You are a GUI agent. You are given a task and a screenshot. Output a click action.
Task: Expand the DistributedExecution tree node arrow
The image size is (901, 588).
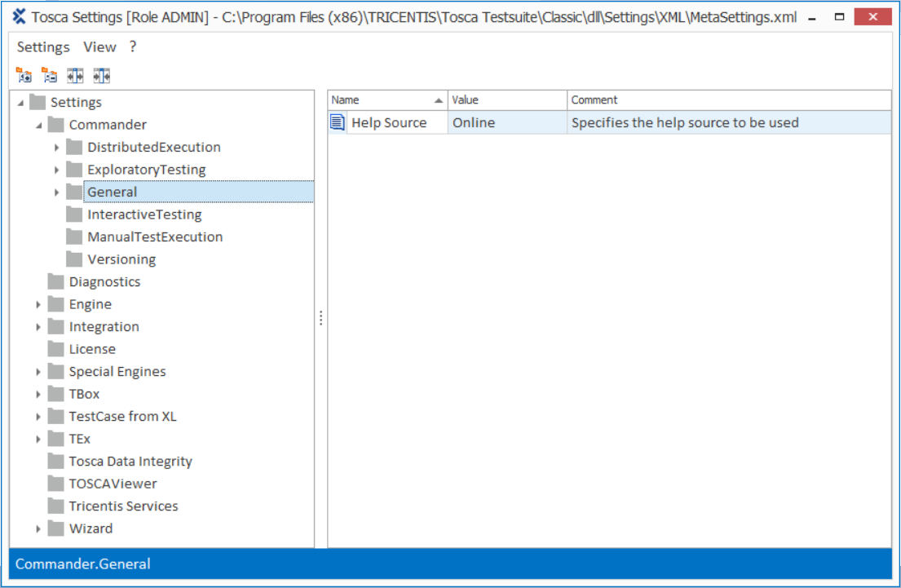coord(57,148)
